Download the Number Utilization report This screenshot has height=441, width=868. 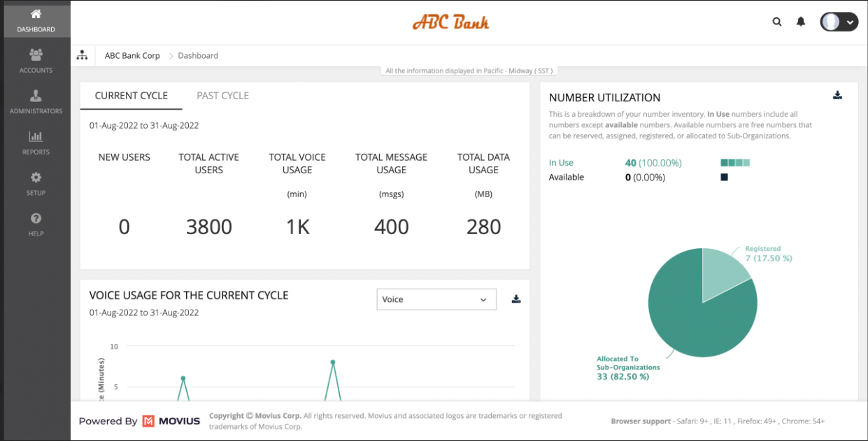837,96
